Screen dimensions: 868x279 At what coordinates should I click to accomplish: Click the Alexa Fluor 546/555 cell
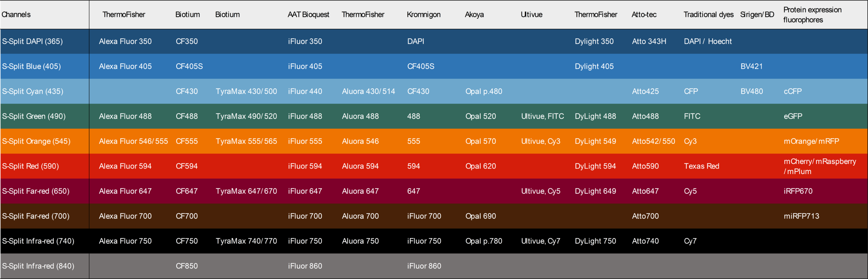[133, 141]
